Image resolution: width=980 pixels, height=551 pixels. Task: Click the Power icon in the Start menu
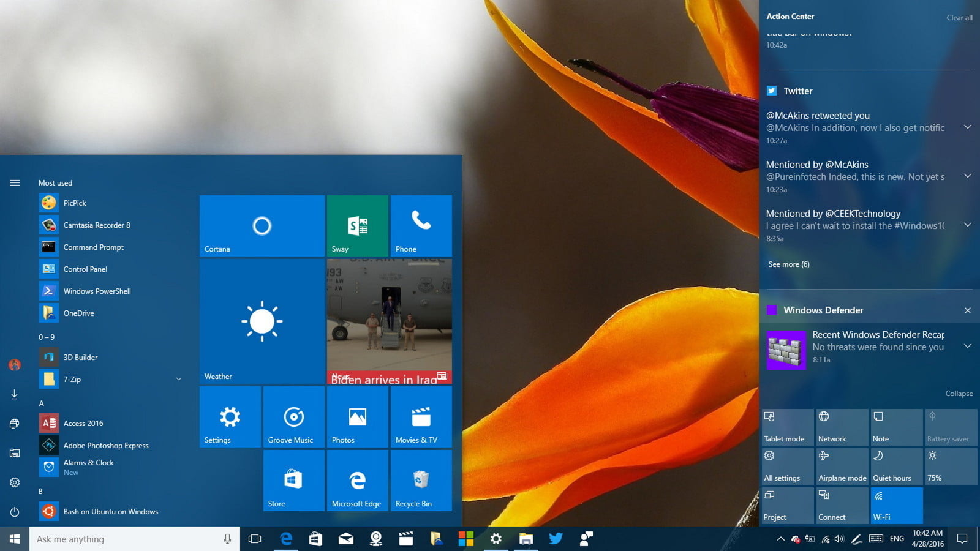(14, 513)
